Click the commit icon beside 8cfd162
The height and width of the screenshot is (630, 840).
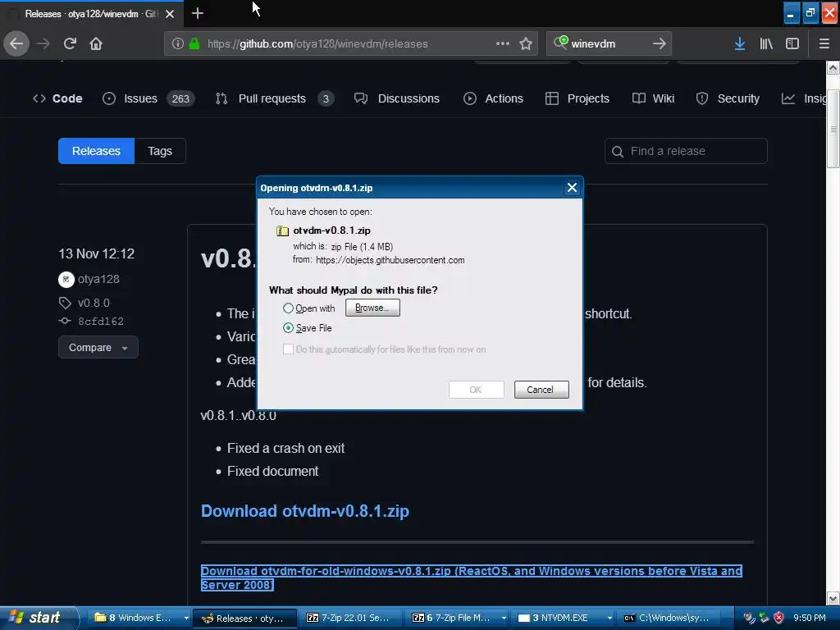pyautogui.click(x=65, y=321)
